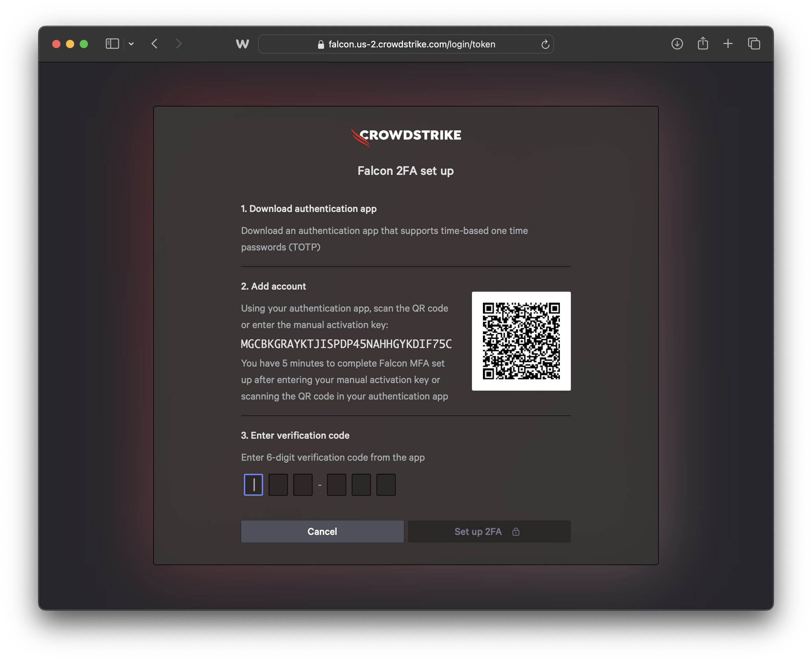812x661 pixels.
Task: Open the sidebar options chevron
Action: point(131,44)
